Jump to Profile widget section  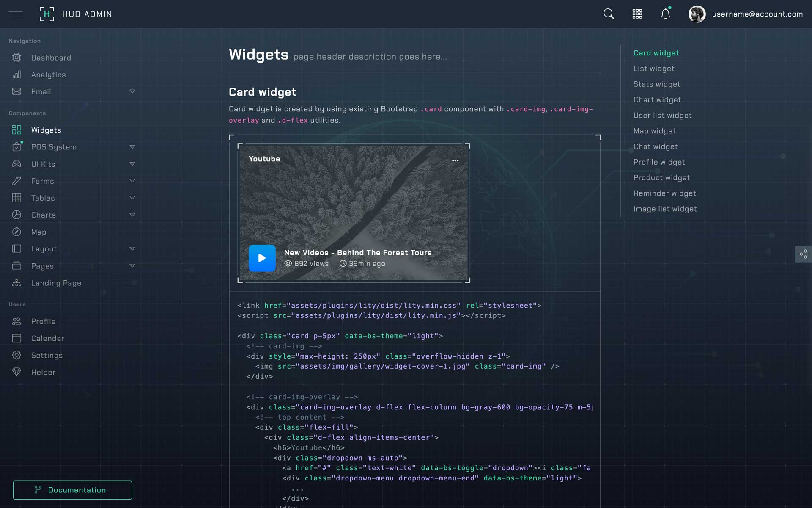[x=659, y=162]
